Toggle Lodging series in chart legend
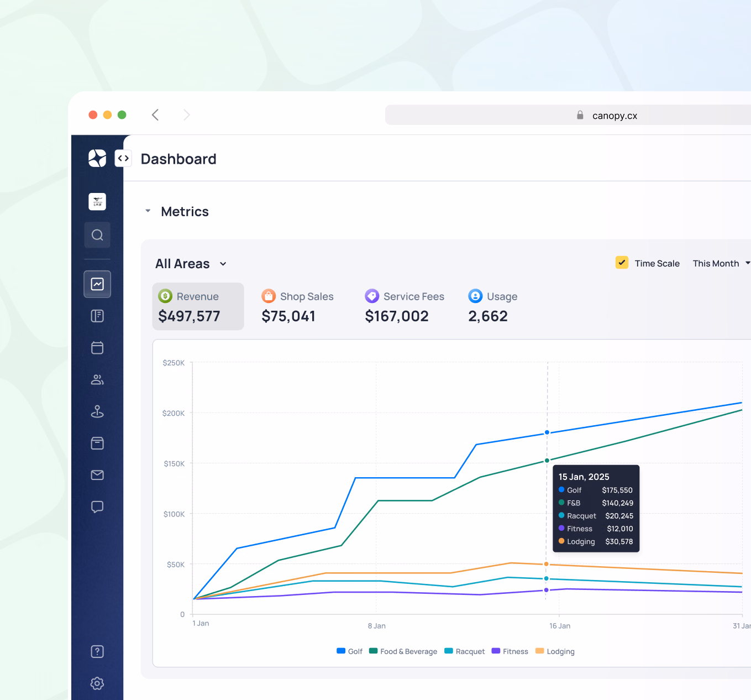This screenshot has height=700, width=751. (x=555, y=651)
